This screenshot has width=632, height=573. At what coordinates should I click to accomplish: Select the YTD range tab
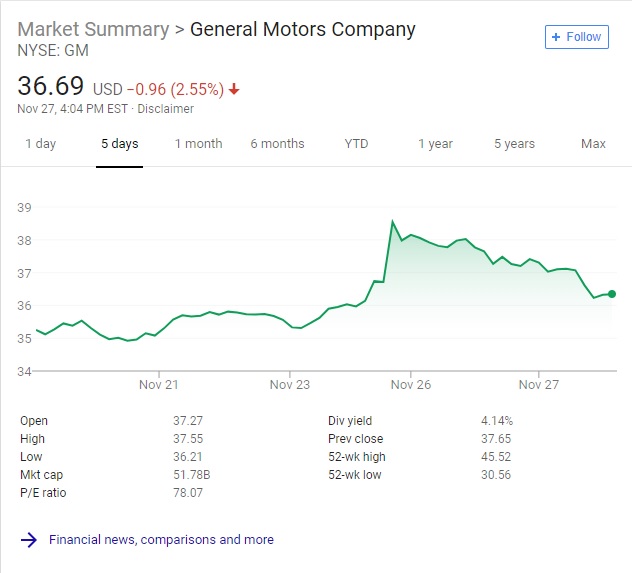point(356,144)
